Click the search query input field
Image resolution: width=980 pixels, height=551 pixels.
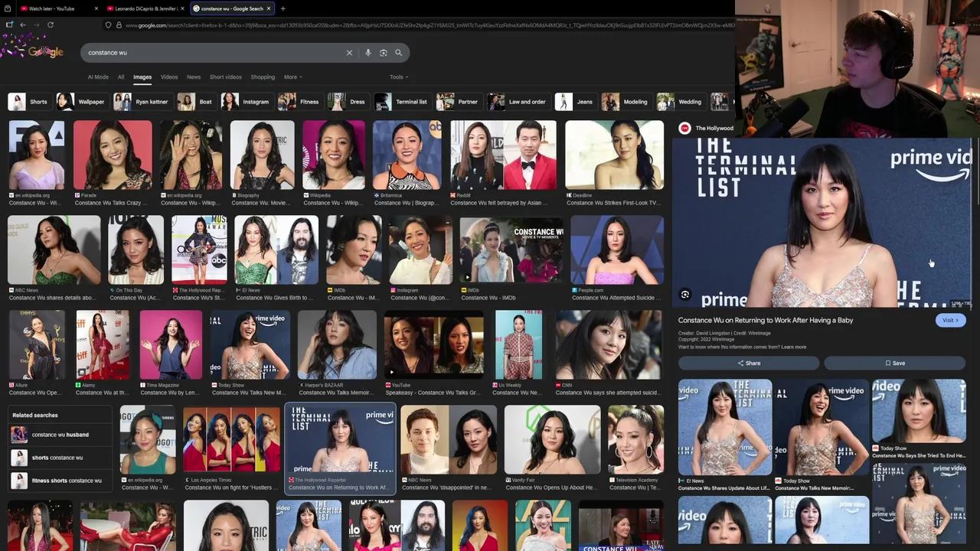pyautogui.click(x=214, y=53)
